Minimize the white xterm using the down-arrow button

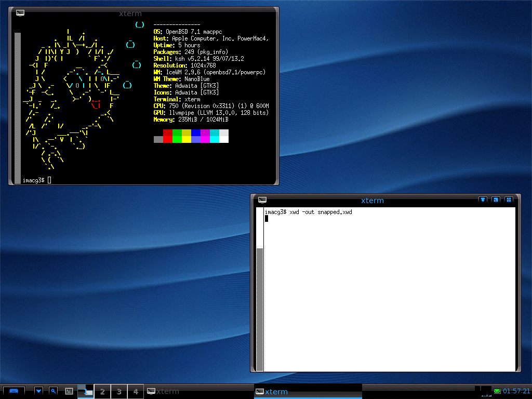[483, 200]
